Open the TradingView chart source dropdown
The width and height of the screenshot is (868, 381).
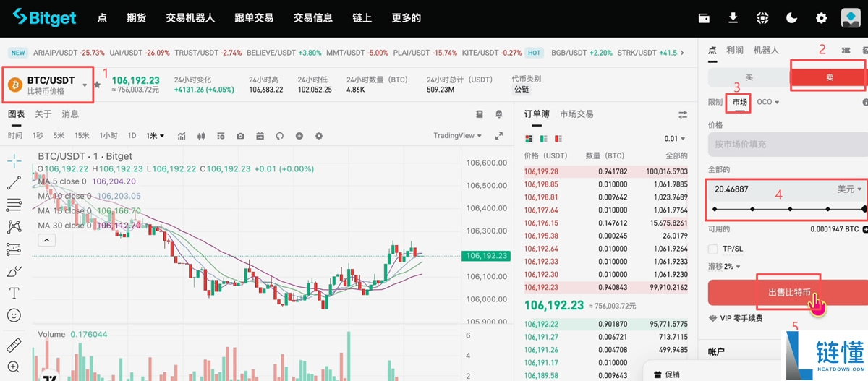click(458, 136)
